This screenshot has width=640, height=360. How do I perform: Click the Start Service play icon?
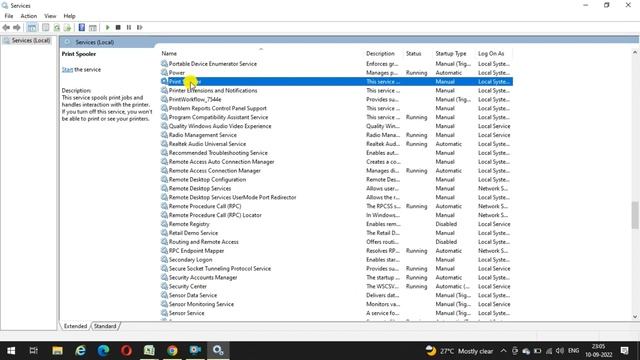coord(107,27)
